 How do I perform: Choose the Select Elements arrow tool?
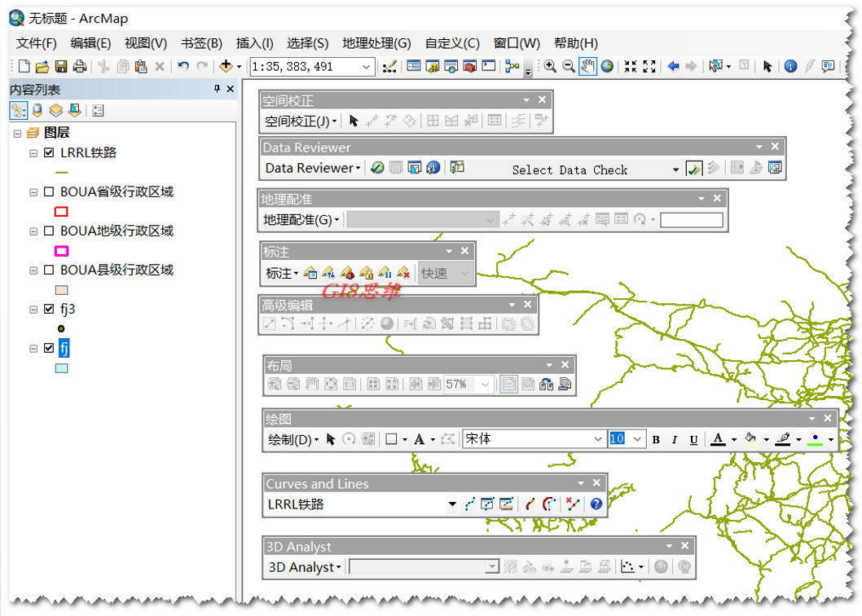tap(767, 67)
